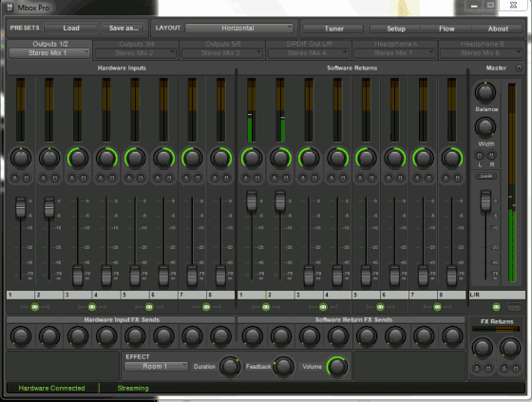Mute the Master right channel
This screenshot has width=532, height=402.
click(x=492, y=155)
